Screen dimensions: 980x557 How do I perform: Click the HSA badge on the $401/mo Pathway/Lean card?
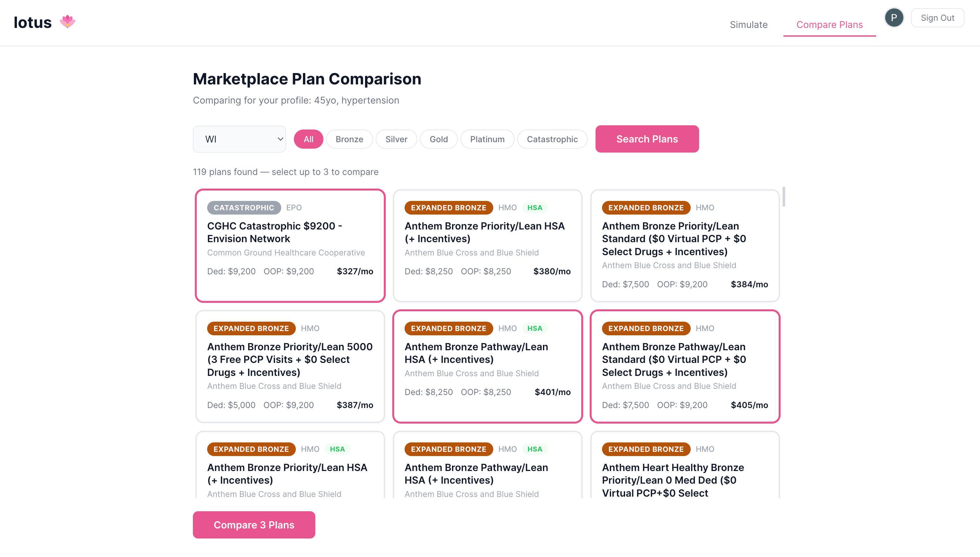(534, 328)
